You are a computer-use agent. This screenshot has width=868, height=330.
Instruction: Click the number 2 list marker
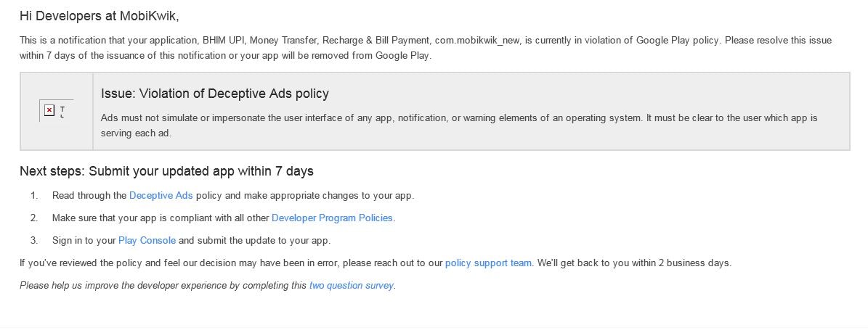[33, 218]
